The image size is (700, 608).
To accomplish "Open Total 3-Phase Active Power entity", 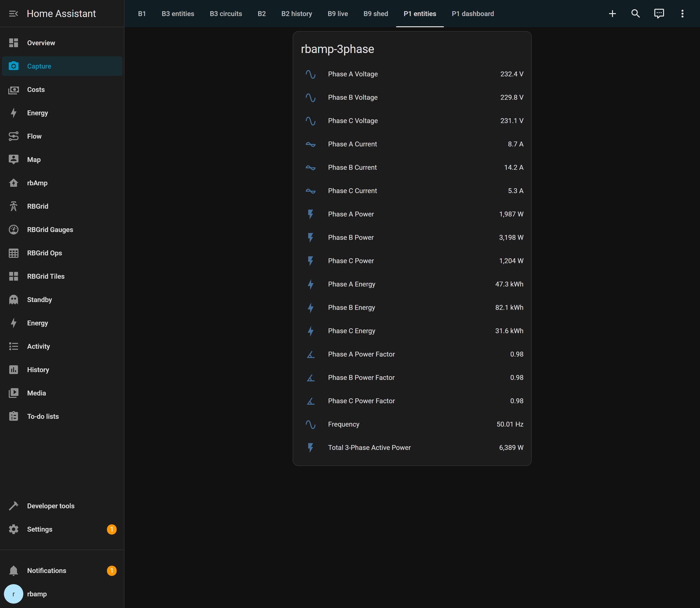I will (x=412, y=448).
